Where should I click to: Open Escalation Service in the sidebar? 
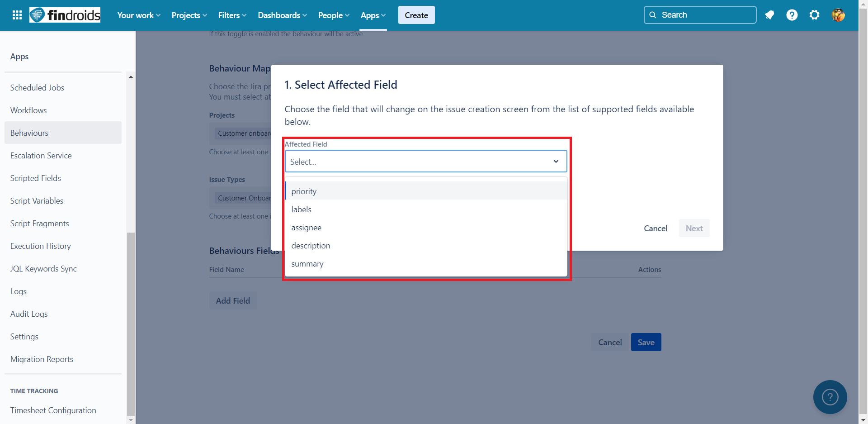pos(63,155)
